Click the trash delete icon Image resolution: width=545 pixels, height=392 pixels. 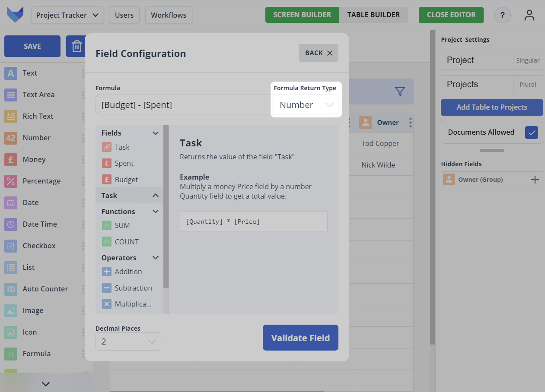76,46
